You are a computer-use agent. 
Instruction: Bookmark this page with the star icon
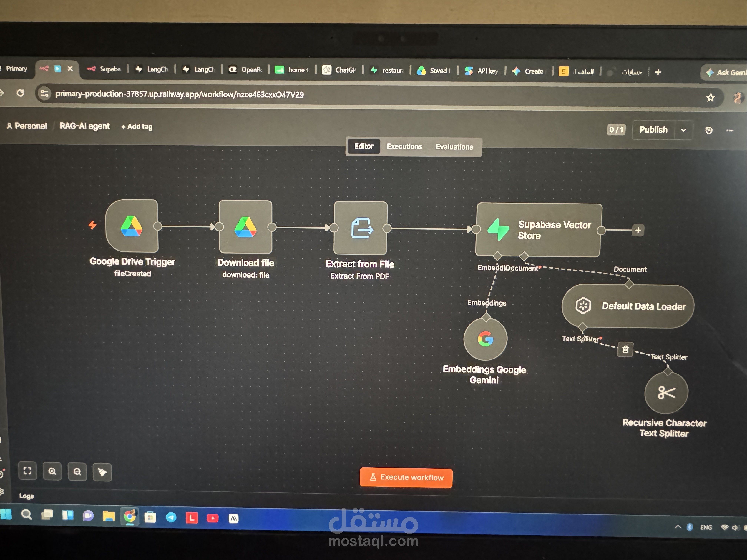[x=710, y=98]
